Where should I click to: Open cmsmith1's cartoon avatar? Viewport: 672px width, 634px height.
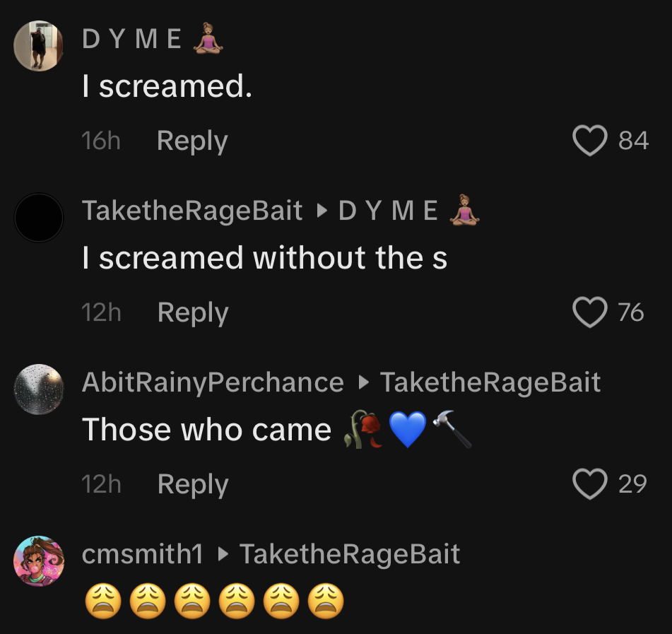[x=39, y=561]
